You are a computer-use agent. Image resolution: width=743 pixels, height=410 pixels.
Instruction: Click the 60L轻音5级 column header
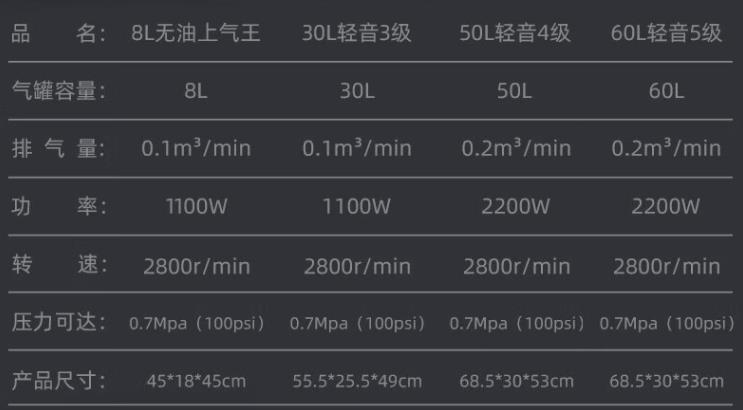click(x=666, y=34)
